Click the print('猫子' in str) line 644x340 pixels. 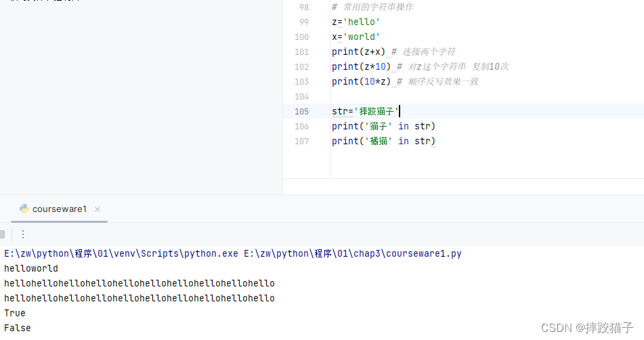click(383, 126)
